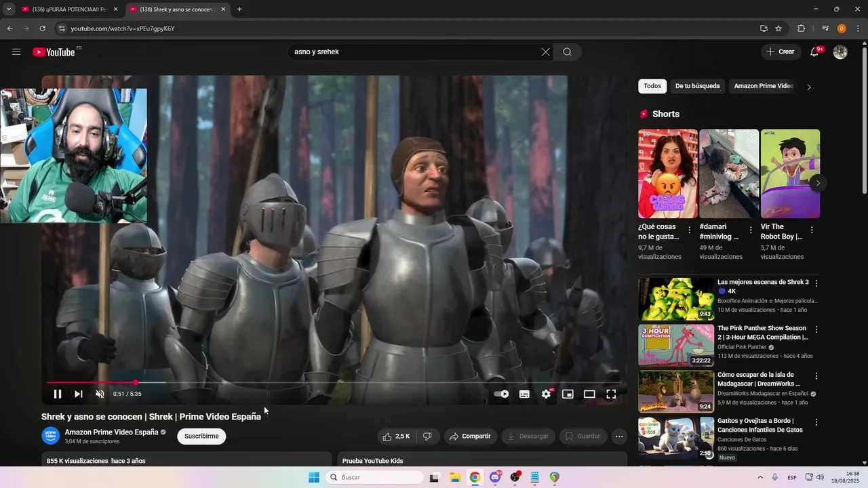
Task: Open the more actions ellipsis under video
Action: click(619, 436)
